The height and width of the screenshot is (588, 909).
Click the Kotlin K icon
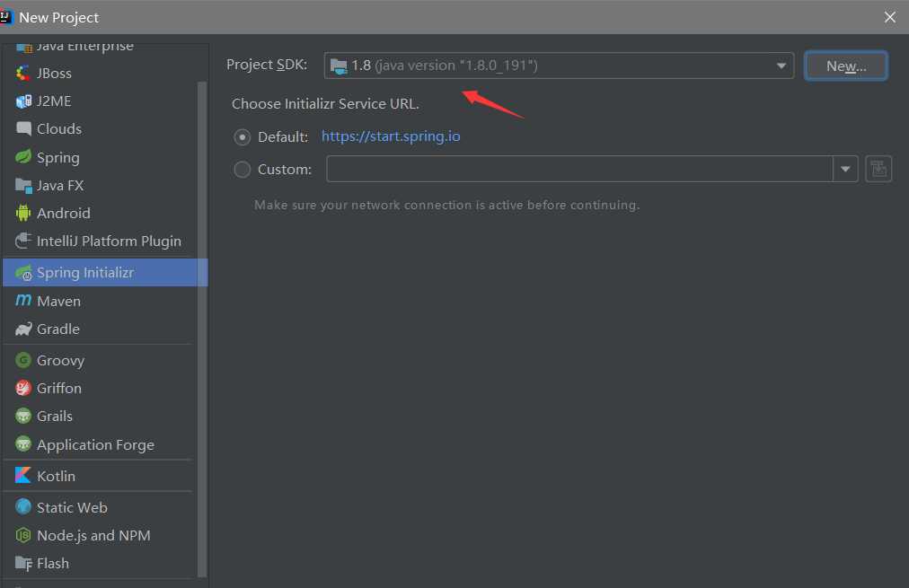tap(22, 476)
